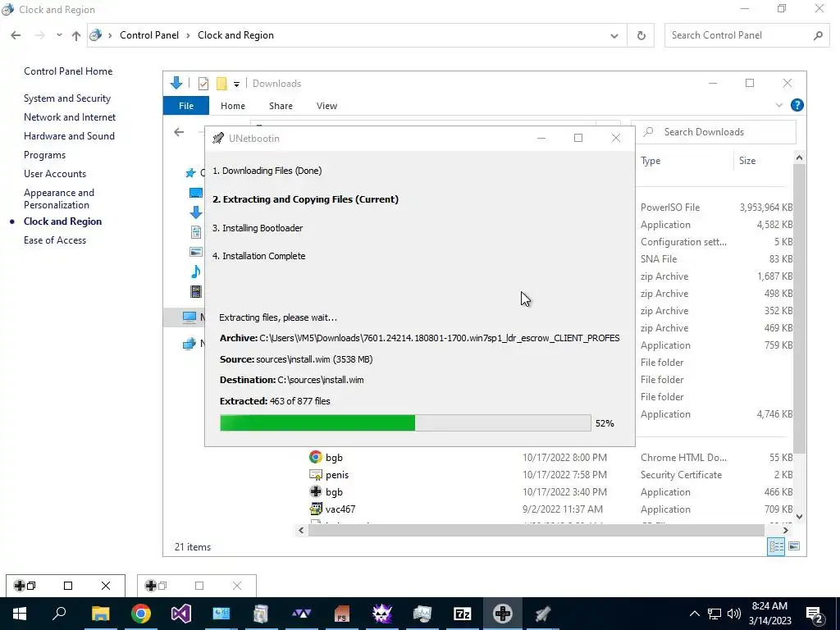Go back in Control Panel window
Viewport: 840px width, 630px height.
click(x=16, y=35)
